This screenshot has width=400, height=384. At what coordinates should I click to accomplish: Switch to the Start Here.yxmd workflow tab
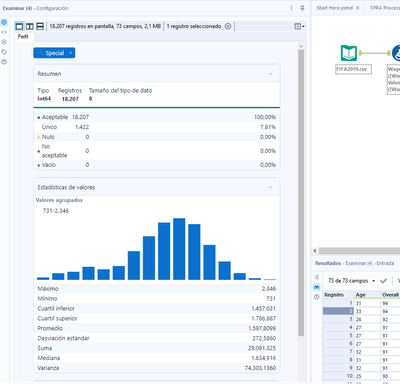334,8
